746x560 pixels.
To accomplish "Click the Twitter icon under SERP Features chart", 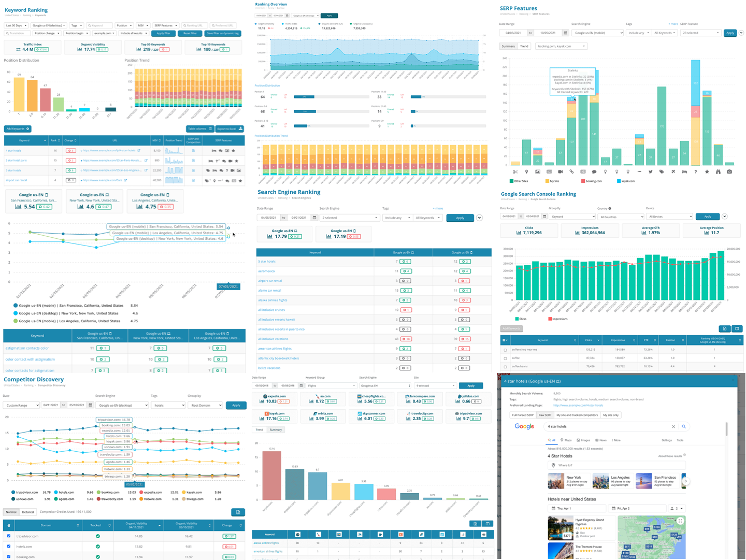I will pos(650,171).
